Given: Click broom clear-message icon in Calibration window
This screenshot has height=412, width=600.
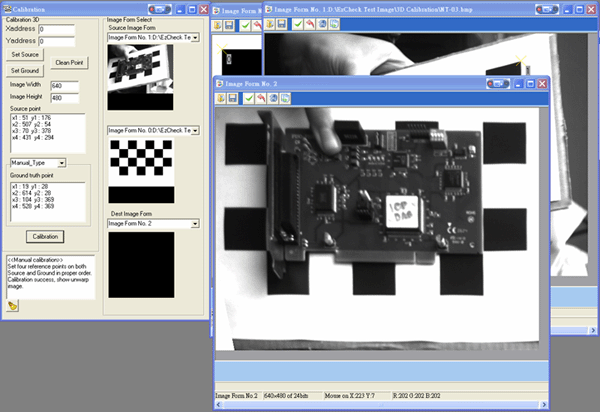Looking at the screenshot, I should [x=13, y=306].
